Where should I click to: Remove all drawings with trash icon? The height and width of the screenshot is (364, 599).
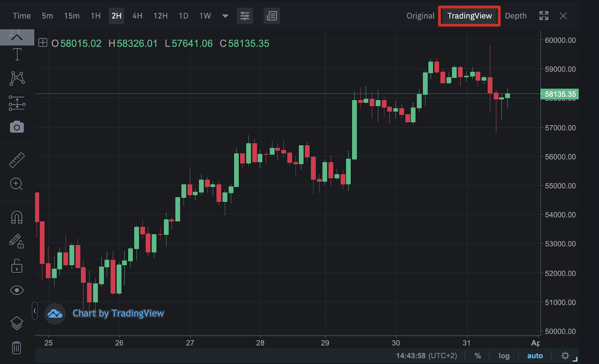[x=17, y=347]
